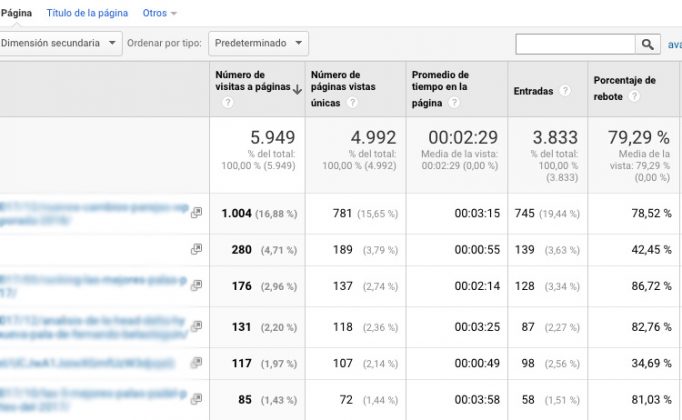
Task: Click help icon under Número de visitas
Action: 228,103
